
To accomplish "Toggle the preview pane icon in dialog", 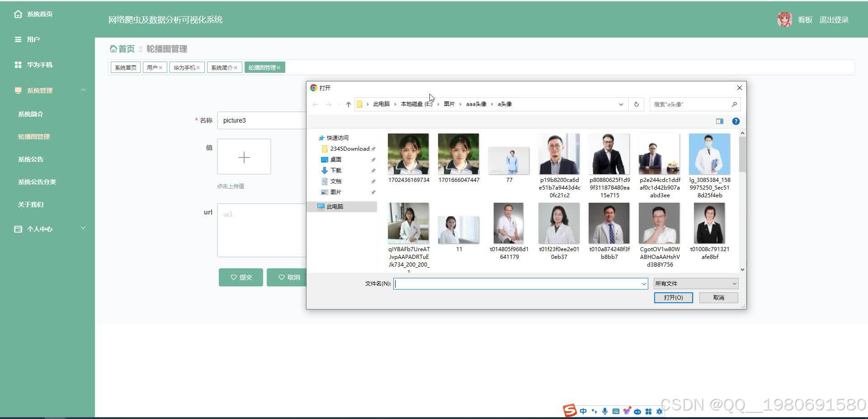I will click(720, 121).
